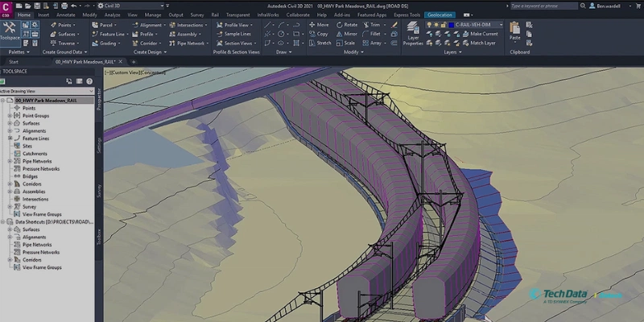Click the Undo arrow icon
The width and height of the screenshot is (644, 322).
(73, 6)
